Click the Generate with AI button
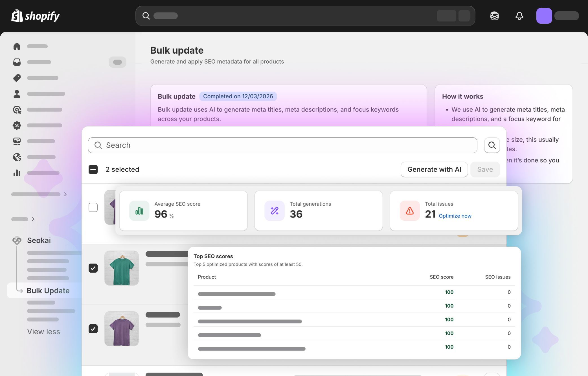The image size is (588, 376). [x=434, y=169]
